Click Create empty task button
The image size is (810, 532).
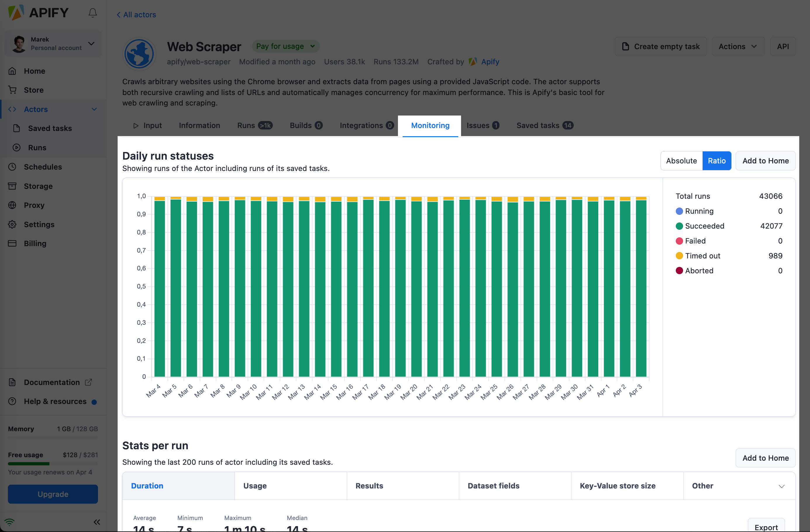pos(660,46)
